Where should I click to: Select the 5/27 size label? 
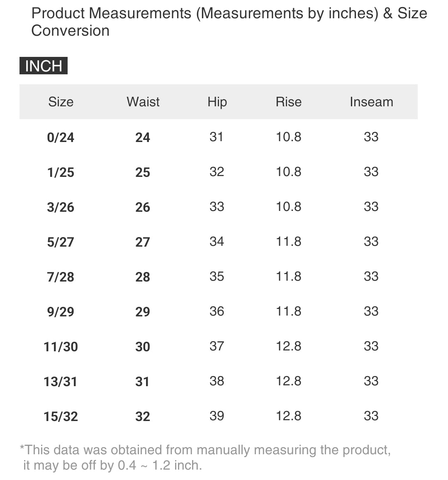click(x=61, y=242)
